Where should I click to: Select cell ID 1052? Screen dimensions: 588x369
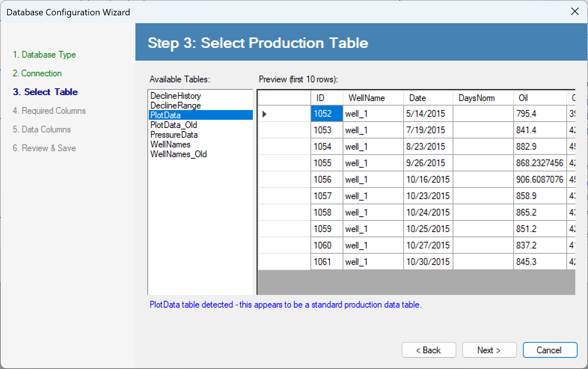tap(327, 114)
